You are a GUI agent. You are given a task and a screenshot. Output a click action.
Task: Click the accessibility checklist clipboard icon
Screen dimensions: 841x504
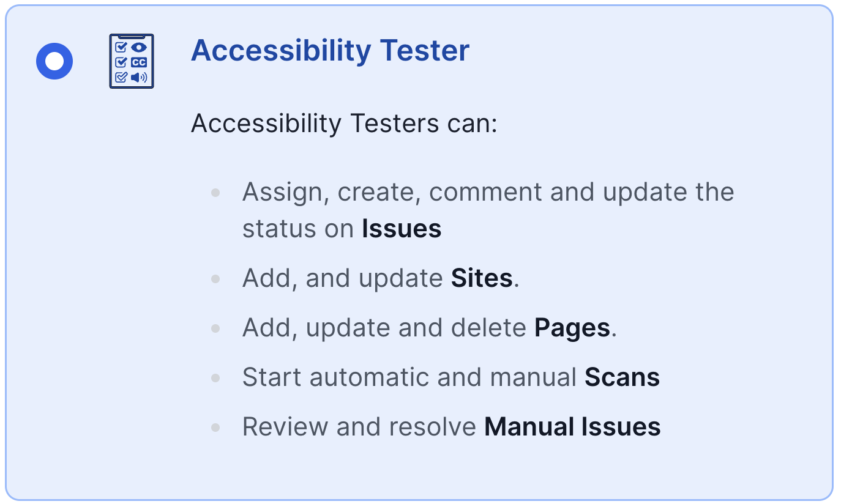[x=132, y=61]
